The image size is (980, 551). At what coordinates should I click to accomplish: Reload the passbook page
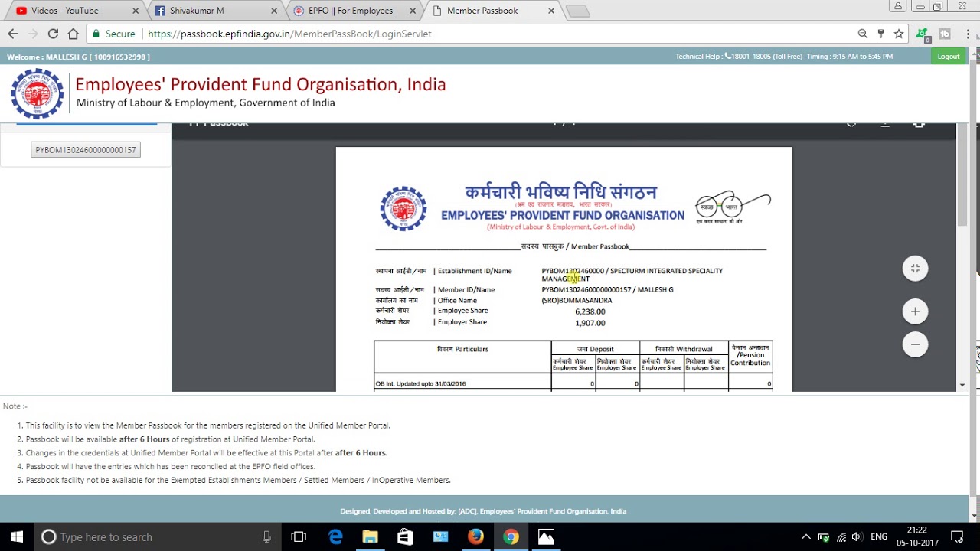[x=53, y=34]
